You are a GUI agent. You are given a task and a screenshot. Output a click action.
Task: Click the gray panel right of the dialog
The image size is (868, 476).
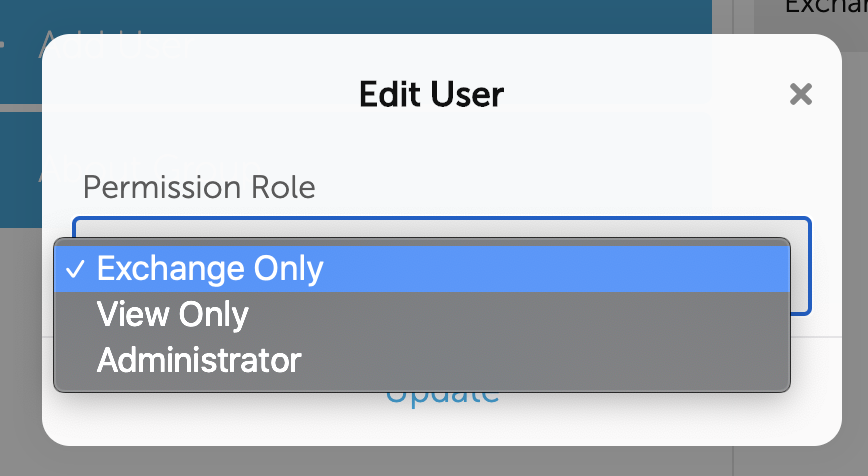[x=855, y=250]
